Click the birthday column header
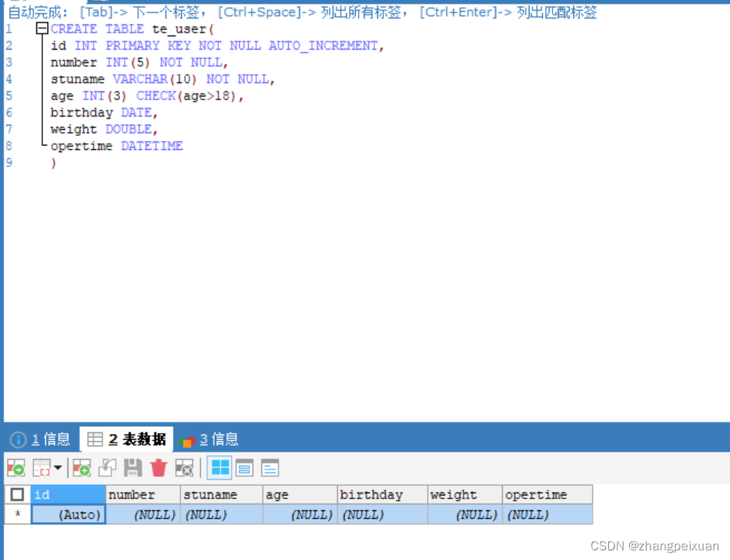 tap(382, 495)
